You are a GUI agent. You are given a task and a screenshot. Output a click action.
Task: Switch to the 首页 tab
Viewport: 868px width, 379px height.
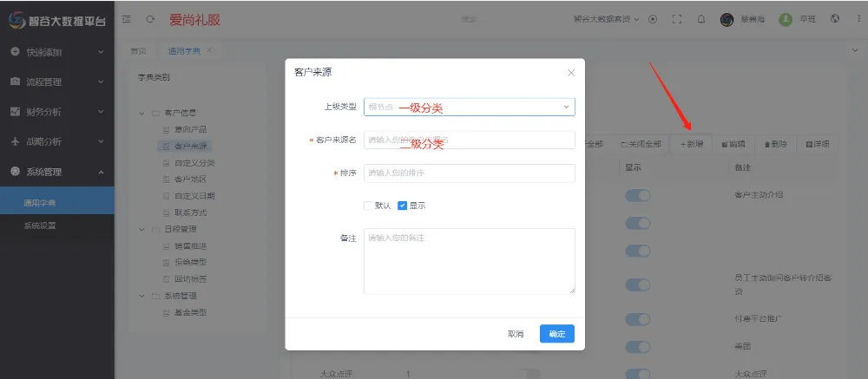[x=139, y=52]
